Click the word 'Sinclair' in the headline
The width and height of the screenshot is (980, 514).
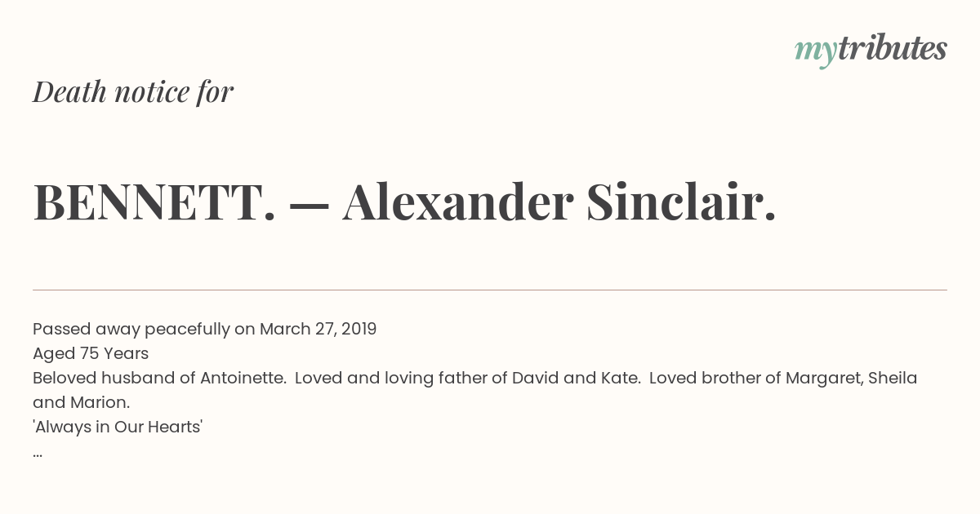pyautogui.click(x=681, y=202)
